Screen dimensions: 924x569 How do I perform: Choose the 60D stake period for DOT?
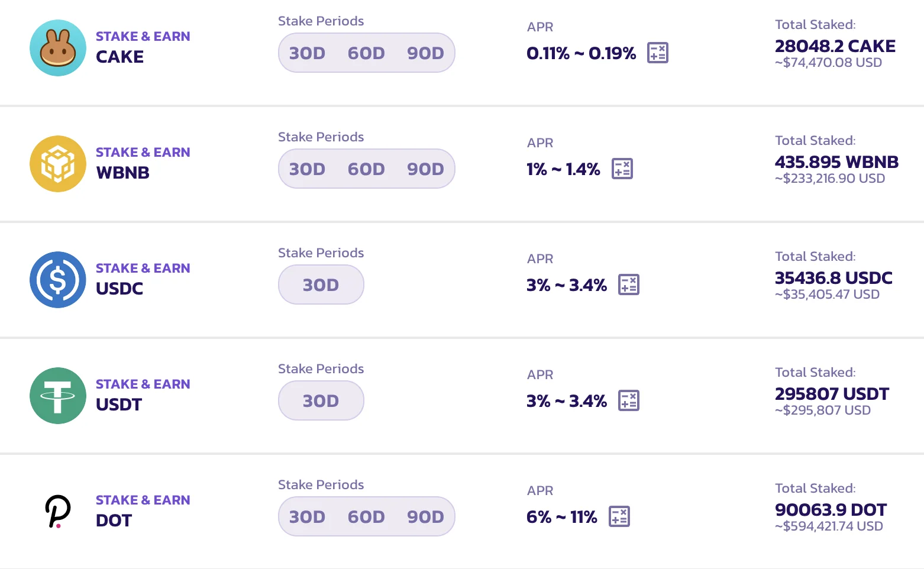point(366,517)
